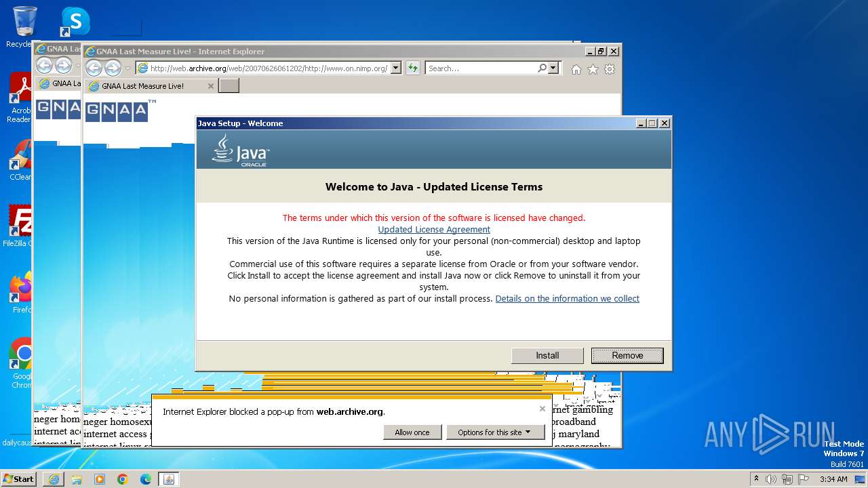This screenshot has height=488, width=868.
Task: Open FileZilla desktop icon
Action: tap(19, 226)
